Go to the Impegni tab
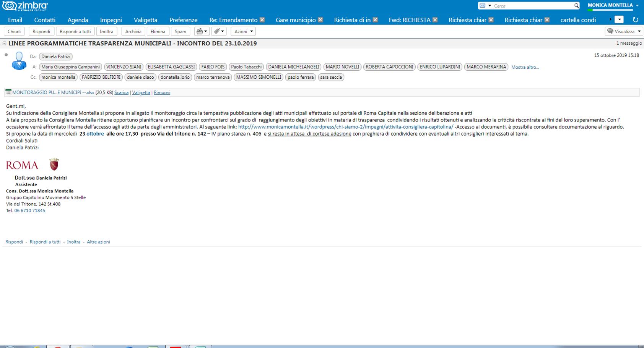 [x=111, y=20]
